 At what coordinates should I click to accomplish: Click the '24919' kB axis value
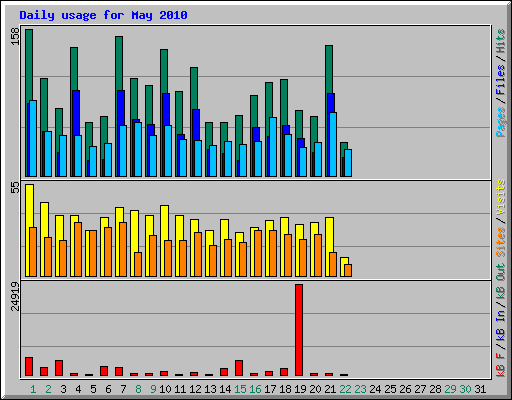(x=15, y=296)
